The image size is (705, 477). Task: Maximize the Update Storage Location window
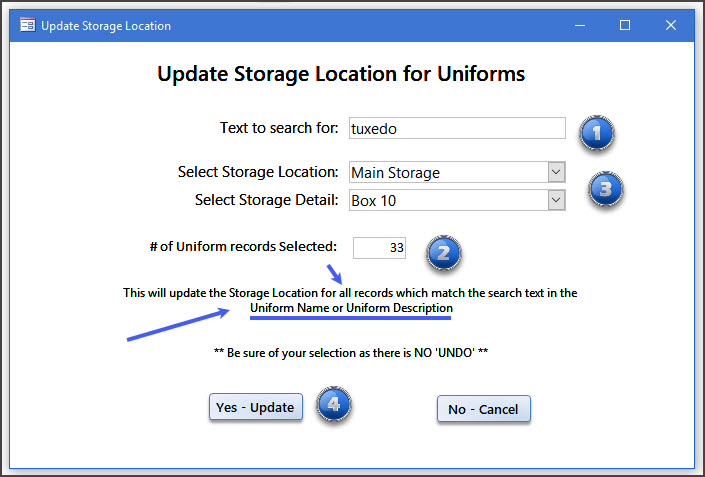(x=625, y=26)
